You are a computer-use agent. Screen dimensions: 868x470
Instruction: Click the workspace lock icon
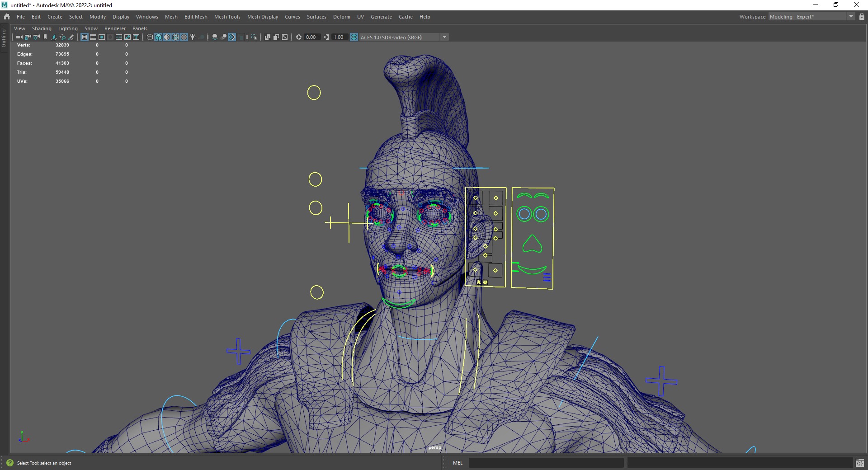coord(862,17)
